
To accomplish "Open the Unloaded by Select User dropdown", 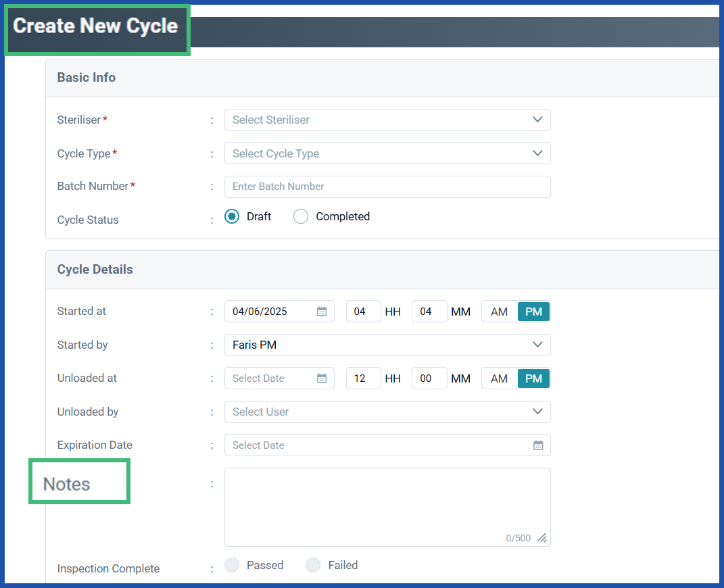I will click(387, 412).
